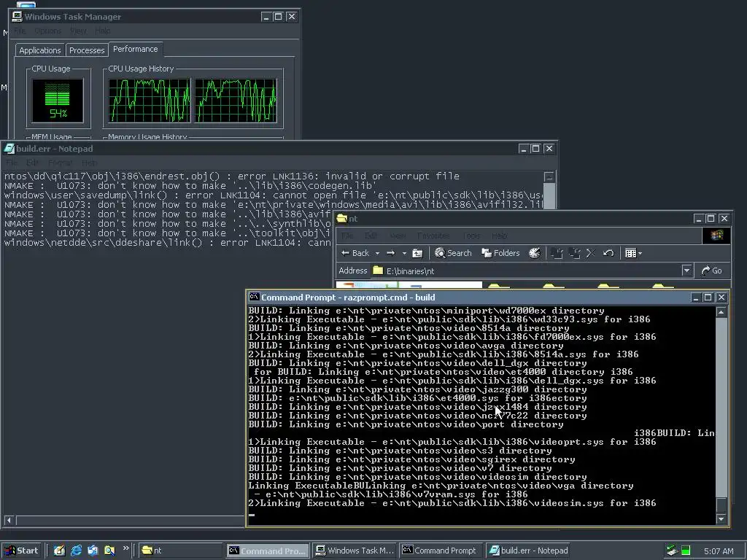Open the Help menu in nt Explorer window

click(499, 236)
